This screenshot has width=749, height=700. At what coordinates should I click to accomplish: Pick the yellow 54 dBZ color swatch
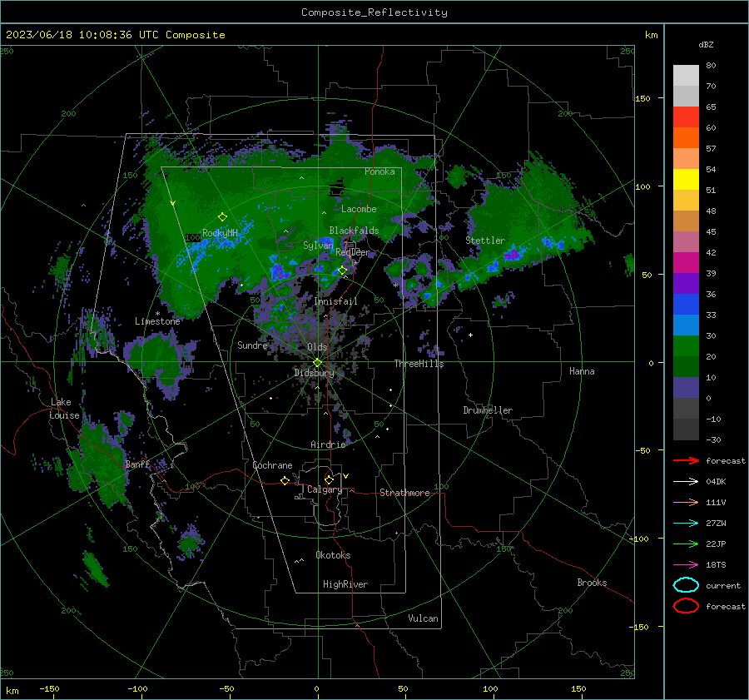(686, 180)
